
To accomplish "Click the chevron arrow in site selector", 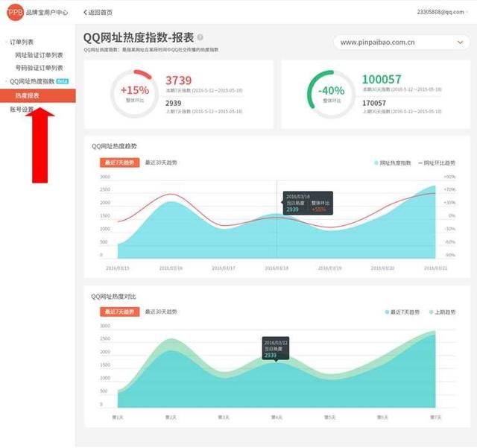I will click(460, 42).
